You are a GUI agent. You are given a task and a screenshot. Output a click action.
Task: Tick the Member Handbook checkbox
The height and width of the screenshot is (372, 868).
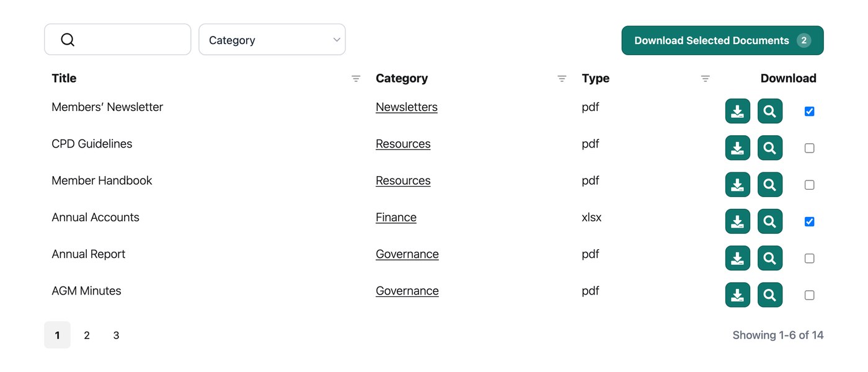coord(809,185)
